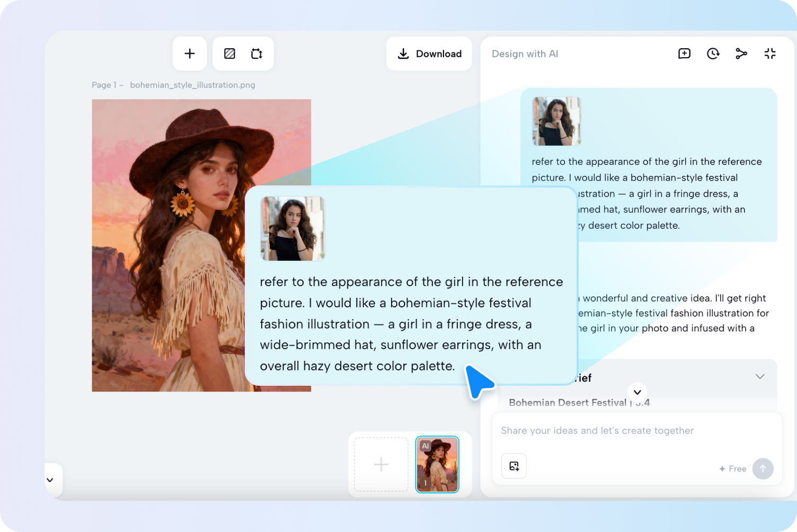The image size is (797, 532).
Task: Expand the design brief chevron
Action: (x=760, y=377)
